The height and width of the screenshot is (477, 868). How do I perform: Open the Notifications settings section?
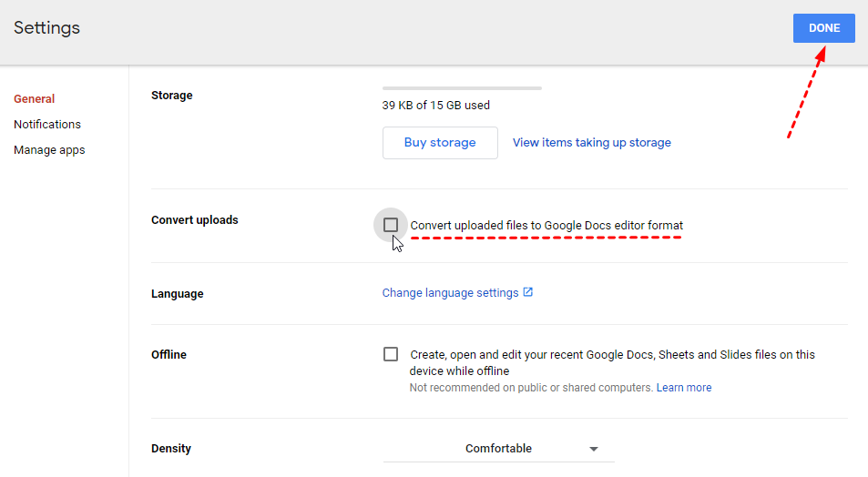[x=47, y=125]
